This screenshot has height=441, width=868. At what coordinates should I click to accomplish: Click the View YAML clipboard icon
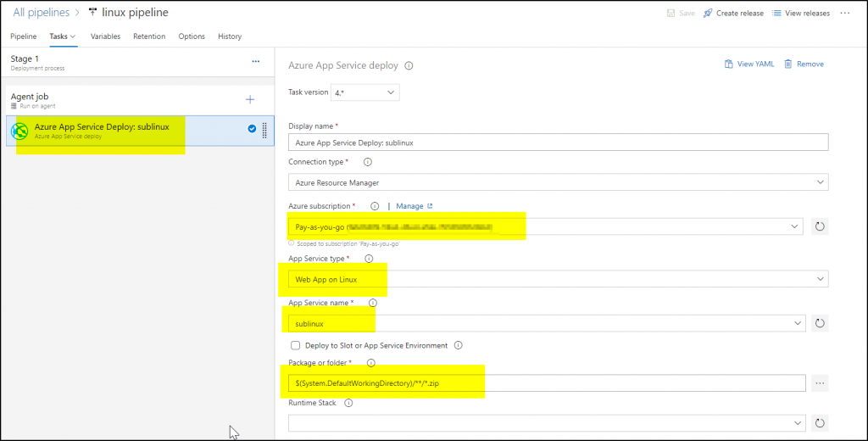coord(728,64)
